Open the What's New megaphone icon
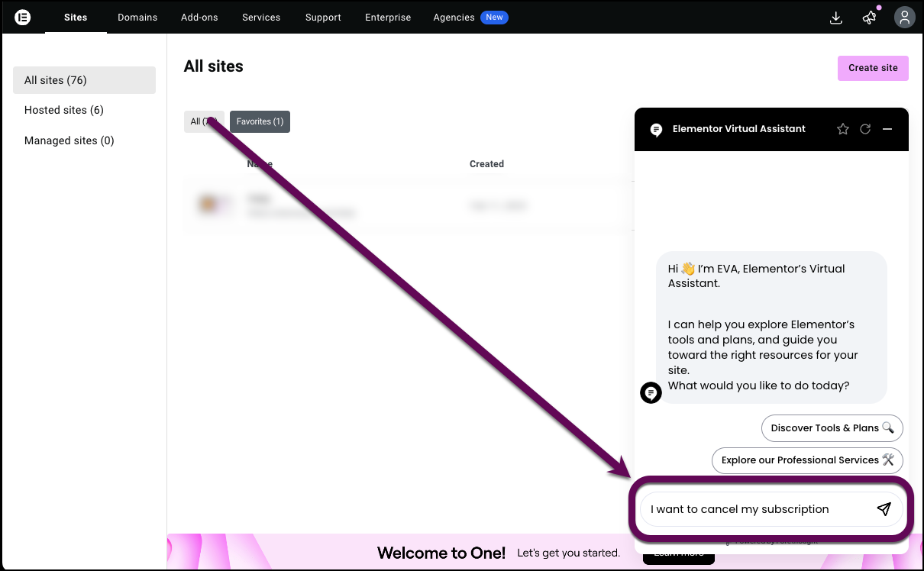Viewport: 924px width, 571px height. 870,18
